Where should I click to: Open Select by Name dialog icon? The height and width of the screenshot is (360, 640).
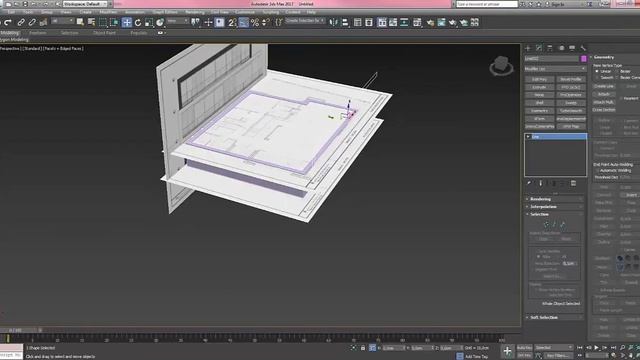tap(91, 22)
